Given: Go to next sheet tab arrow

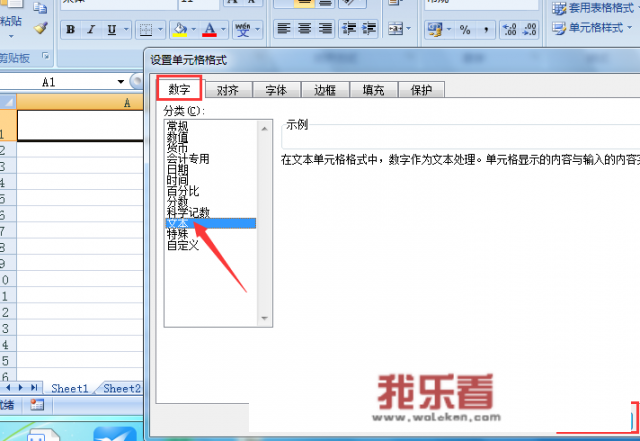Looking at the screenshot, I should pos(20,388).
